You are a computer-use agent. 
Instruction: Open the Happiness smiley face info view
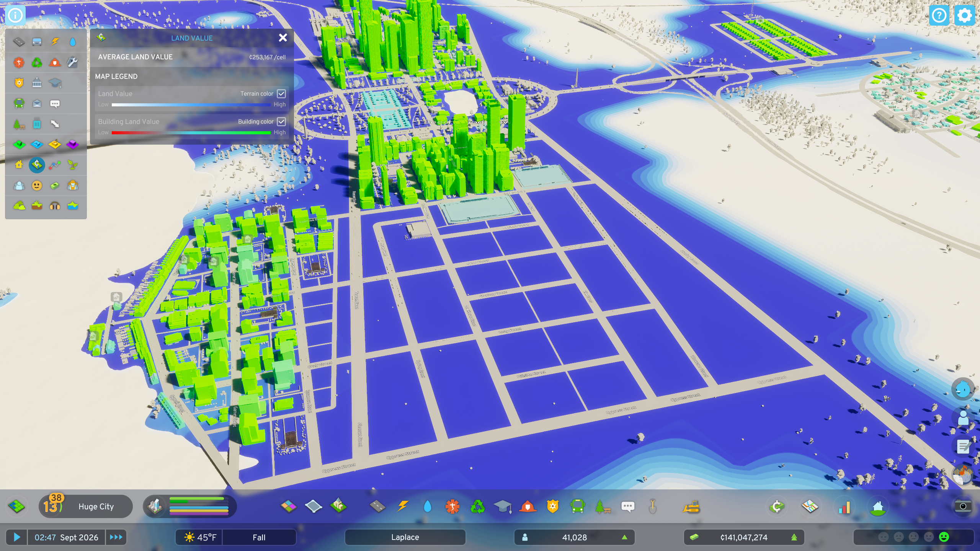[37, 186]
